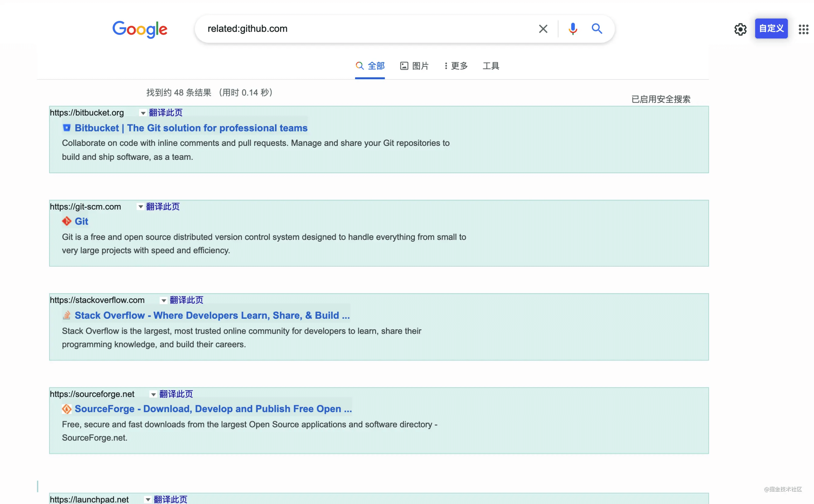Viewport: 814px width, 504px height.
Task: Click 翻译此页 for stackoverflow.com
Action: click(x=186, y=300)
